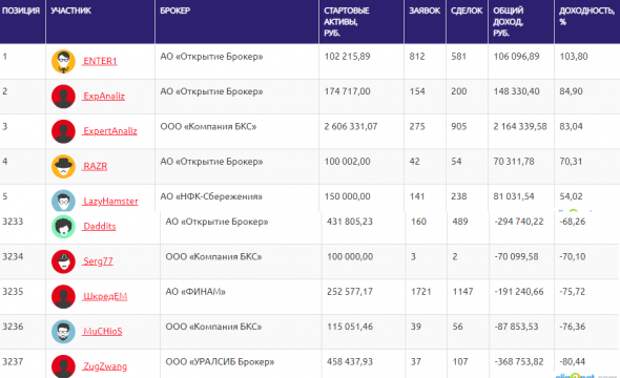620x378 pixels.
Task: Click ExpertAnaliz's red avatar icon
Action: point(63,131)
